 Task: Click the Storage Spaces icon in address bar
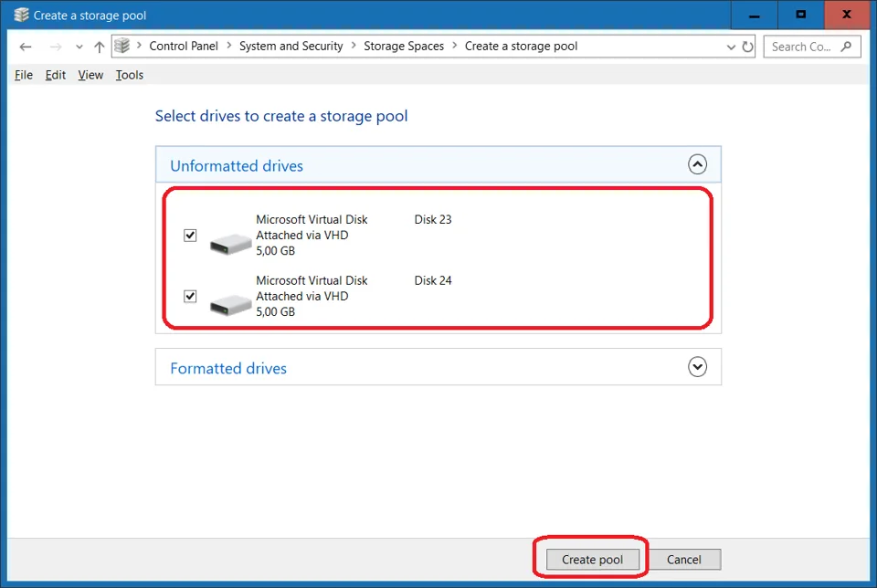click(122, 46)
